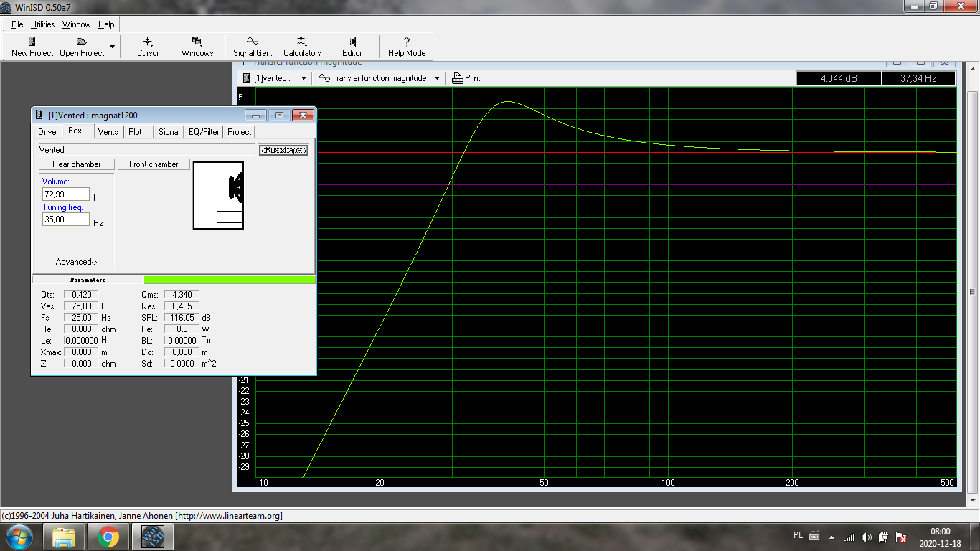Select the Rear chamber button
980x551 pixels.
77,164
